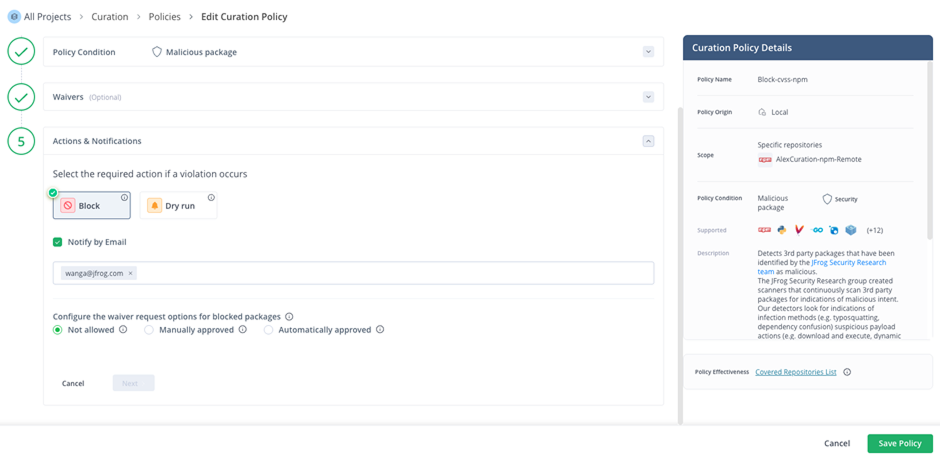Click info icon beside Automatically approved

380,330
